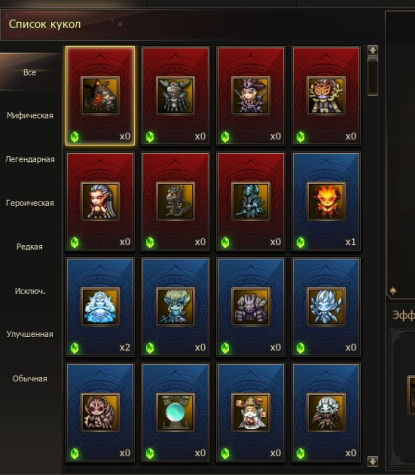The width and height of the screenshot is (415, 475).
Task: Filter list by Обычная dolls
Action: click(30, 379)
